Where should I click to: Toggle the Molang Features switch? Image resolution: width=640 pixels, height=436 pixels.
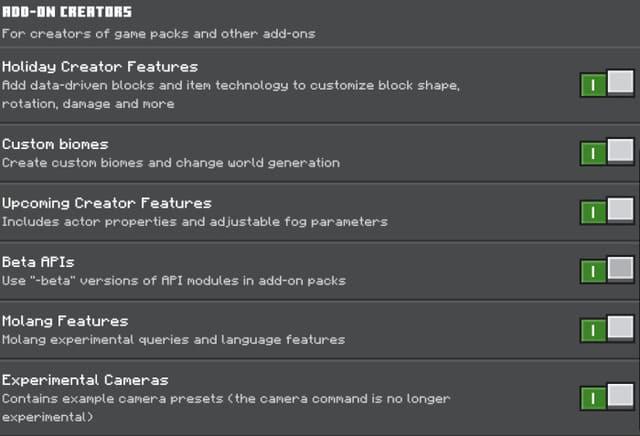coord(607,329)
